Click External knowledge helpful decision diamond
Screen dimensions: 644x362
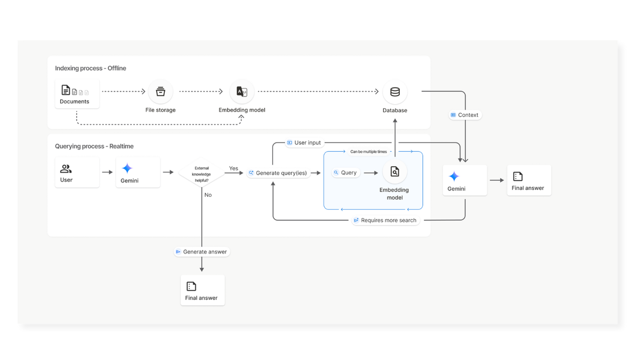202,174
